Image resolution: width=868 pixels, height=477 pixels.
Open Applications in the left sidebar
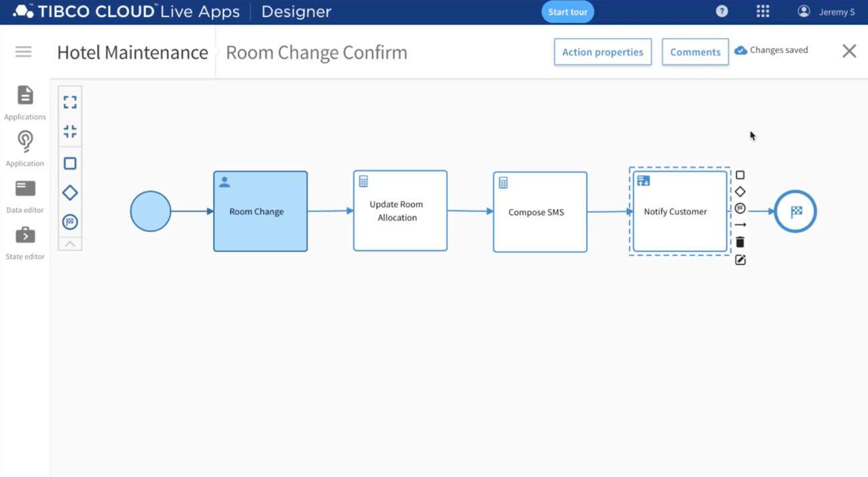click(25, 103)
